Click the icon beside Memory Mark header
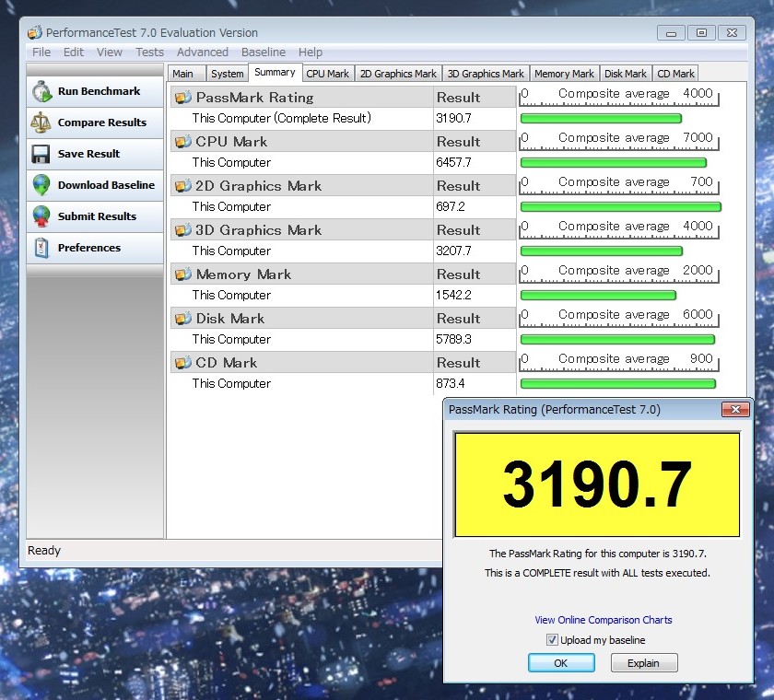Viewport: 774px width, 700px height. point(183,274)
